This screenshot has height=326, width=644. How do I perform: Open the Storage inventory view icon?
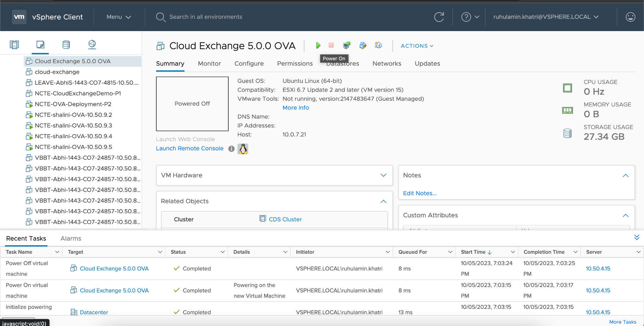tap(66, 45)
